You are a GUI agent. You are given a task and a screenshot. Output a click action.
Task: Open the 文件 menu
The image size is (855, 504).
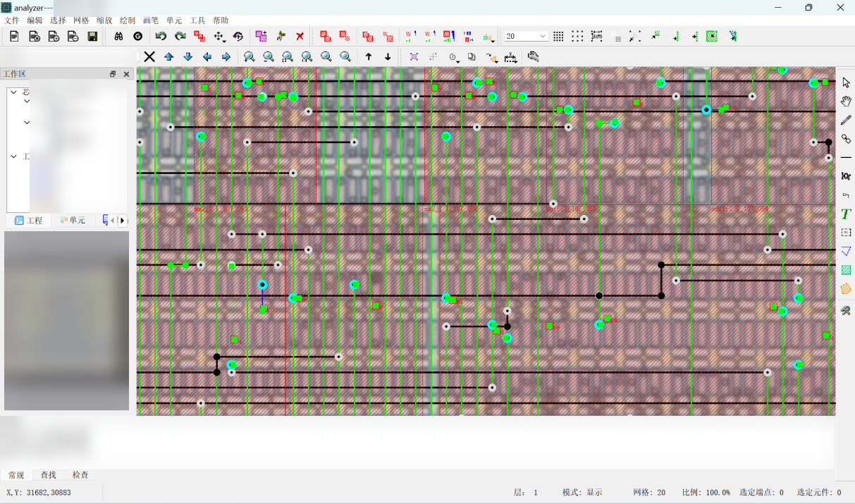12,20
